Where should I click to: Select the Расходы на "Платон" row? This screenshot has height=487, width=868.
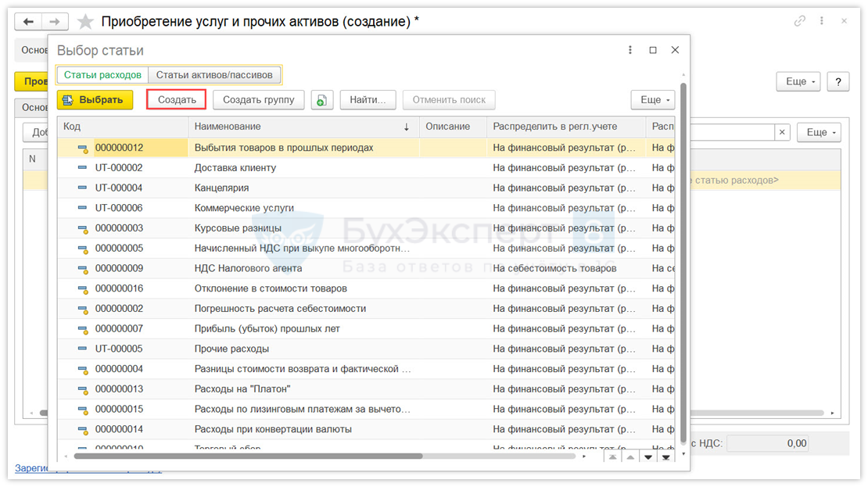366,389
